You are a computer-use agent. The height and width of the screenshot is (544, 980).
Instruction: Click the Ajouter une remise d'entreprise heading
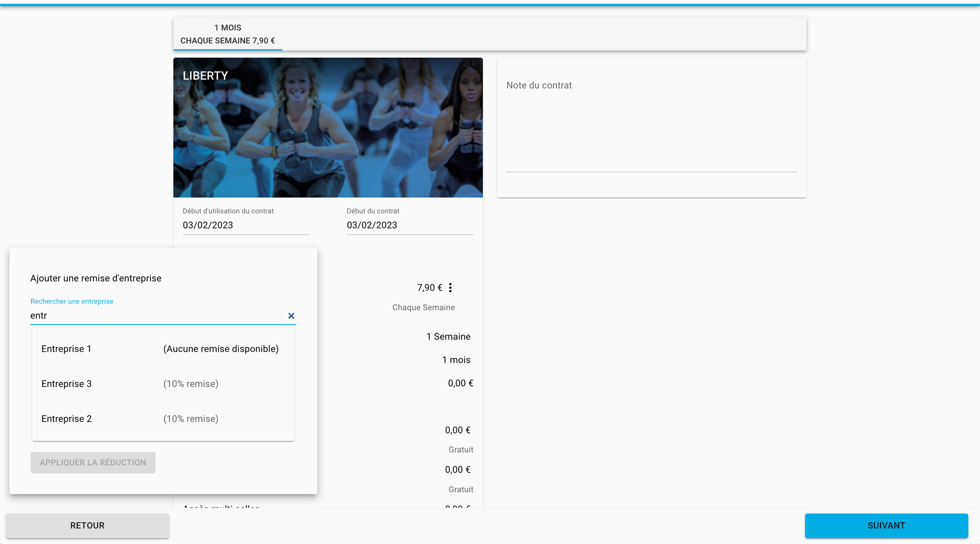[96, 278]
